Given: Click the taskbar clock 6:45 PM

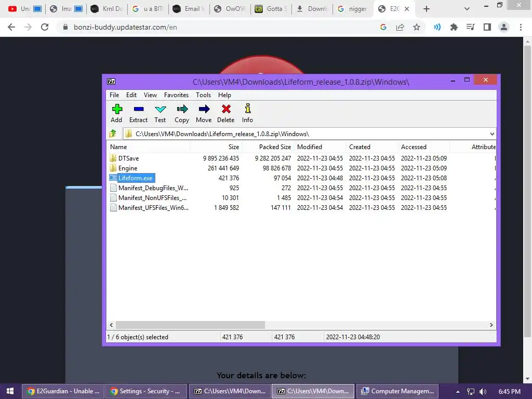Looking at the screenshot, I should 509,392.
